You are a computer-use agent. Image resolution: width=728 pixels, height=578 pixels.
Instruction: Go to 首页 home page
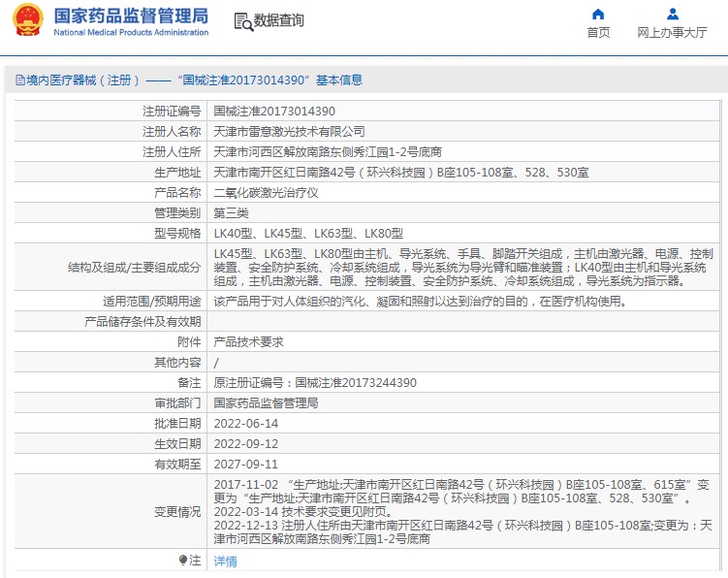point(598,33)
